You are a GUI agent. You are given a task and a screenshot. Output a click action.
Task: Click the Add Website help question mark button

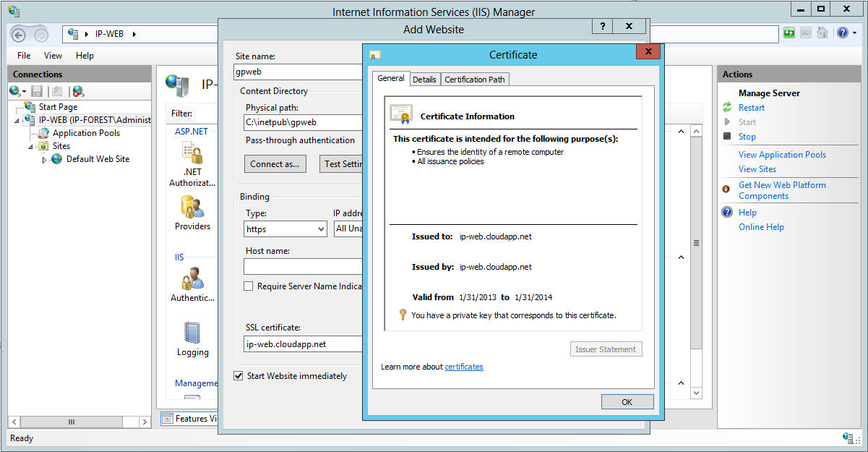pos(601,26)
